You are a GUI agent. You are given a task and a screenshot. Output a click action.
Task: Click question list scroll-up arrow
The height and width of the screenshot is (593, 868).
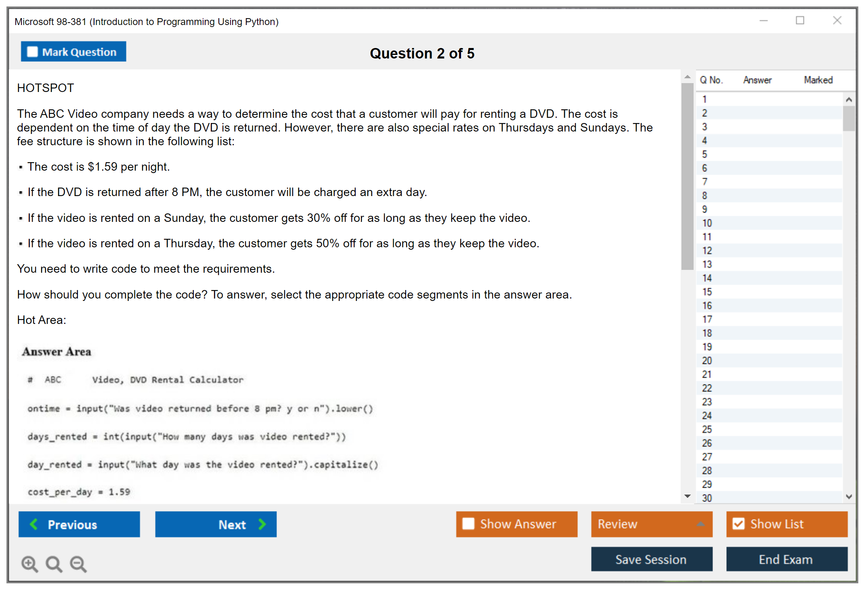coord(849,99)
